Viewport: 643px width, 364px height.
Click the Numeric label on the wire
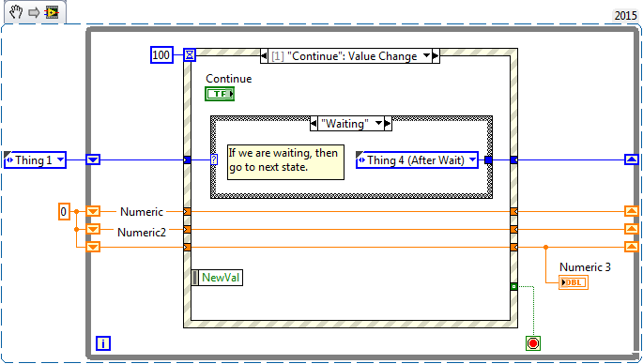point(142,212)
